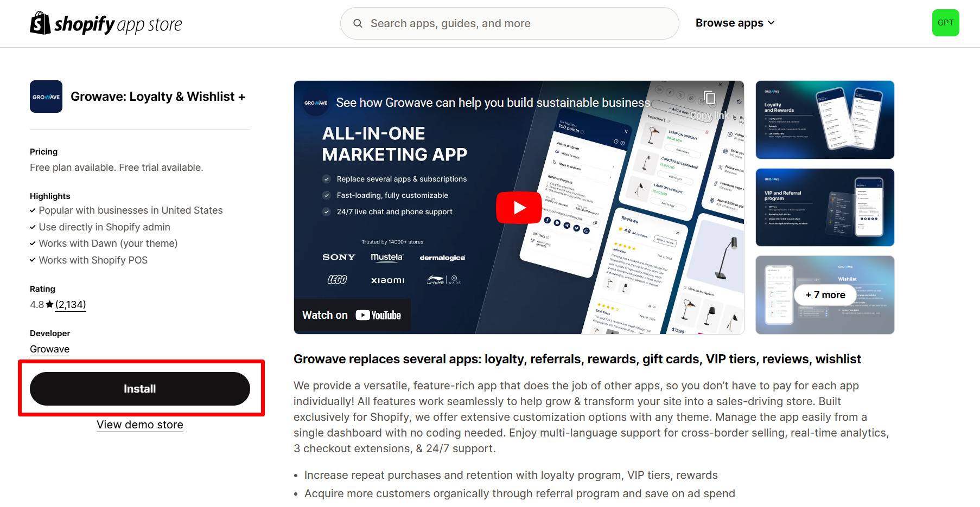The image size is (980, 507).
Task: Open the View demo store link
Action: 140,425
